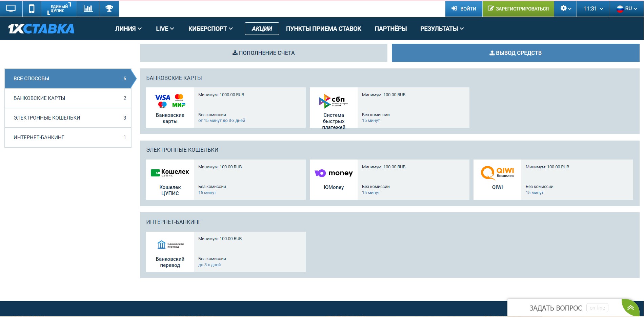
Task: Click the БАНКОВСКИЕ КАРТЫ section heading
Action: [x=174, y=78]
